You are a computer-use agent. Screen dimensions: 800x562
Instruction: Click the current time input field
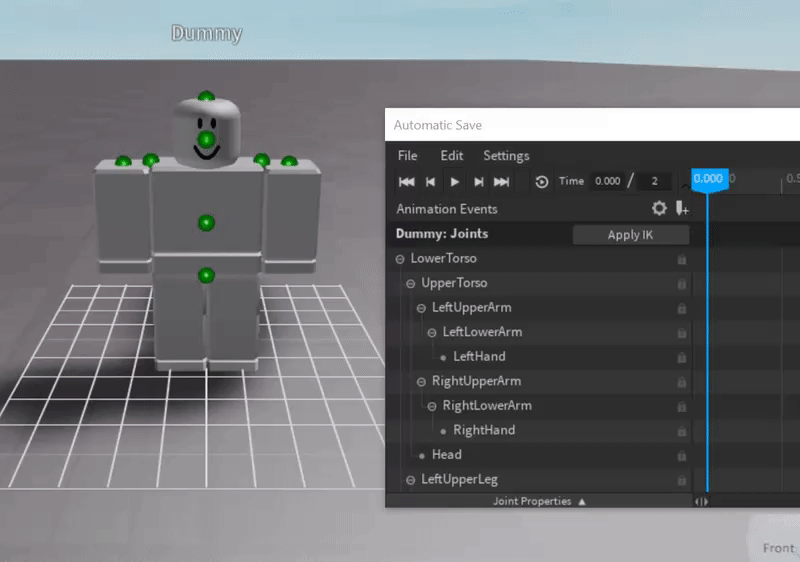pos(607,182)
